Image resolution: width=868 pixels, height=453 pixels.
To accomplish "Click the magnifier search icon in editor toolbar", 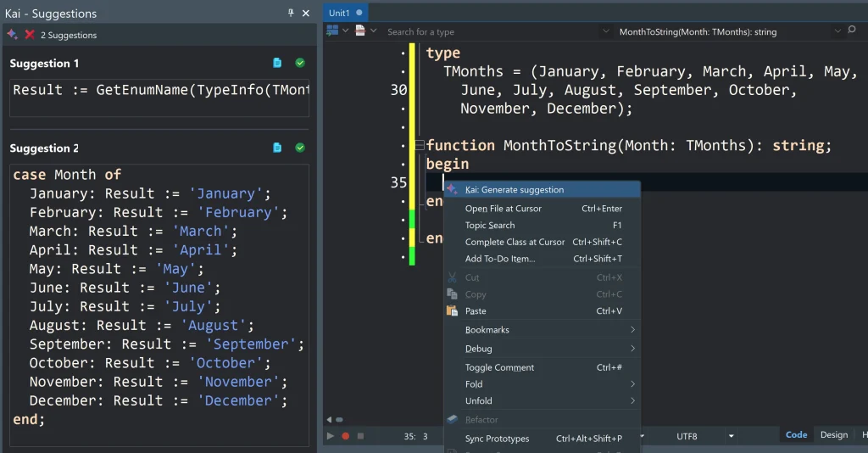I will click(x=852, y=30).
